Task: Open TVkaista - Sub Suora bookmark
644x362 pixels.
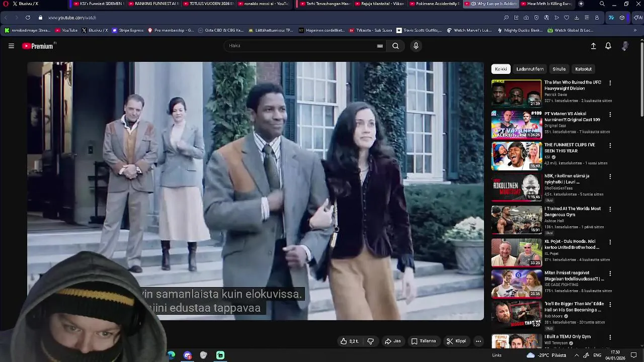Action: [370, 30]
